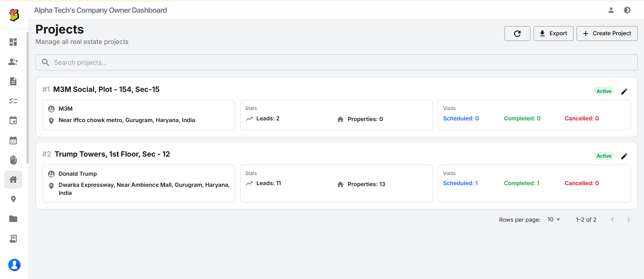This screenshot has width=644, height=279.
Task: Click the house icon beside Properties: 13
Action: click(340, 184)
